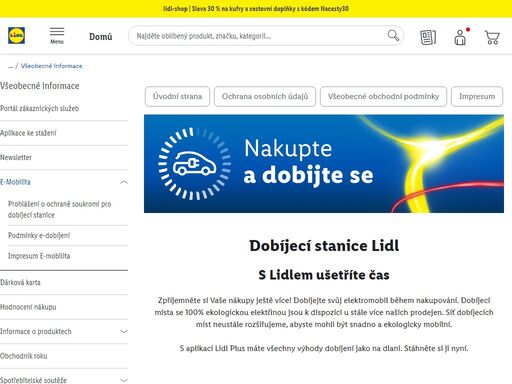Image resolution: width=512 pixels, height=384 pixels.
Task: Select the Impresum tab
Action: (477, 96)
